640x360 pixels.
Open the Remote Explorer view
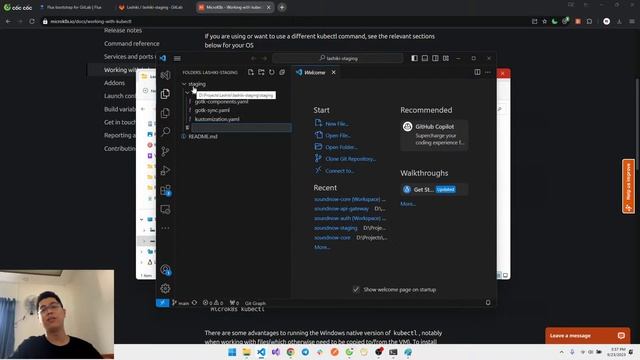[165, 209]
